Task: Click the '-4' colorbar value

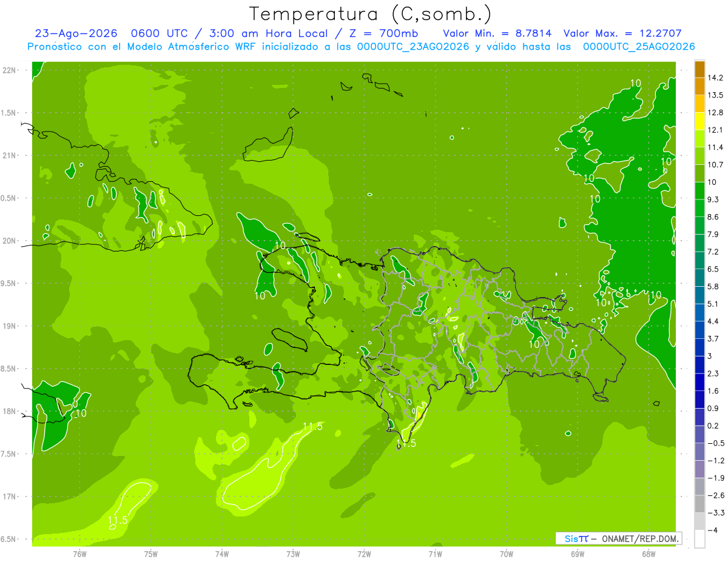Action: coord(712,530)
